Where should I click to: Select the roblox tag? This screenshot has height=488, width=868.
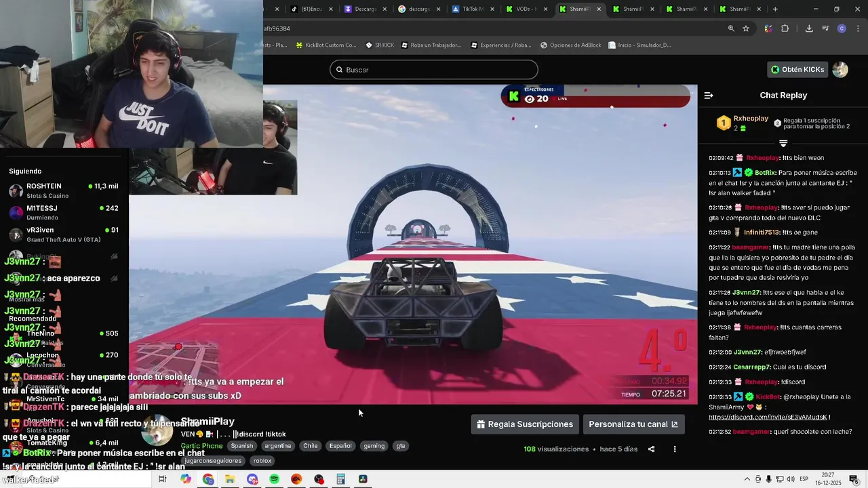coord(262,461)
